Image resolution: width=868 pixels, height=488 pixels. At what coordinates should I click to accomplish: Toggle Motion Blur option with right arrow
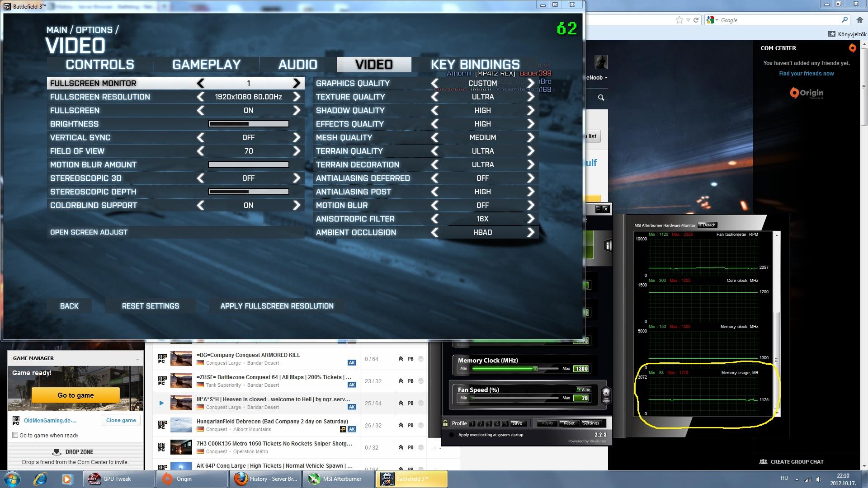(530, 205)
